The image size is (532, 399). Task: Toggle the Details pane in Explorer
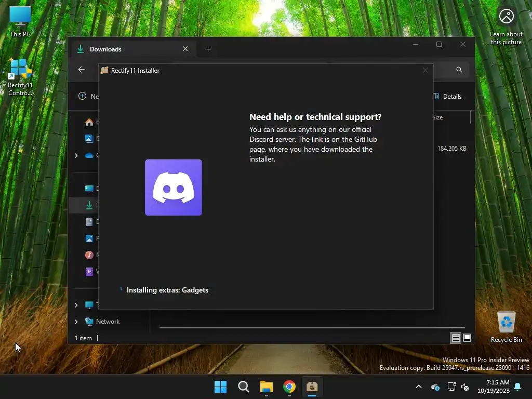click(447, 96)
